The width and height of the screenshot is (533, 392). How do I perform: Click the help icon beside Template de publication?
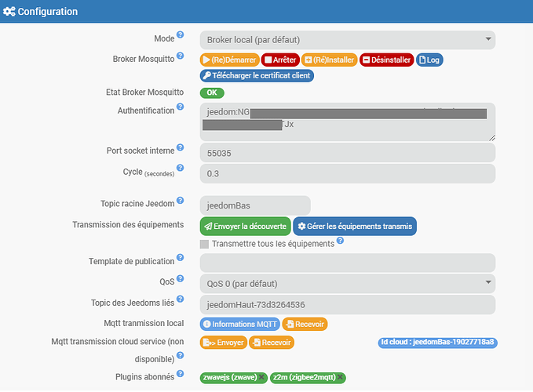point(181,259)
